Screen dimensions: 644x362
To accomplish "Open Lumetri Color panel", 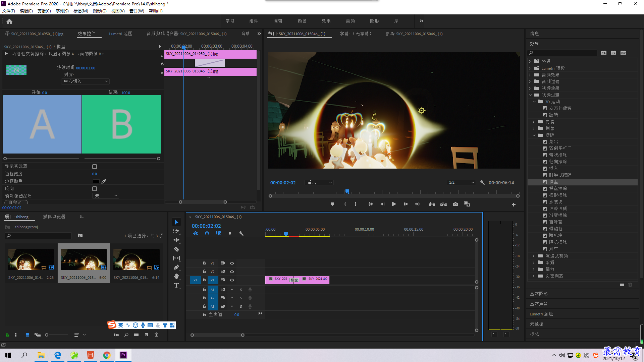I will tap(541, 314).
